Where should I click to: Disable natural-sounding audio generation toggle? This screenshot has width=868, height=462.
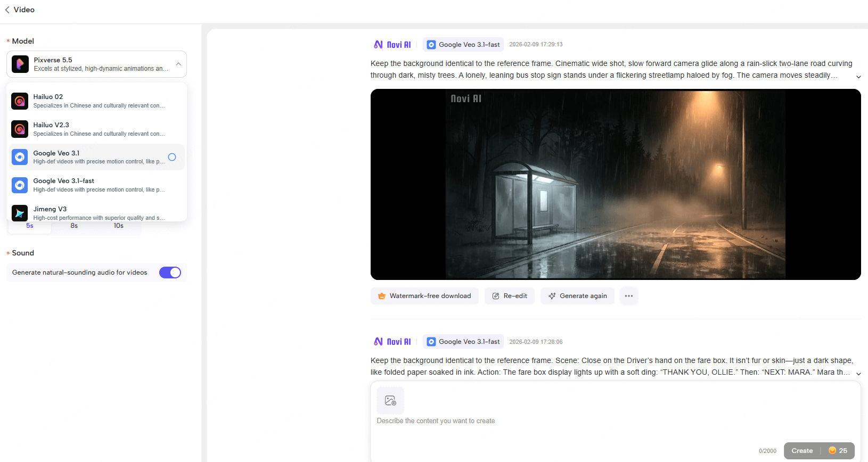tap(170, 273)
